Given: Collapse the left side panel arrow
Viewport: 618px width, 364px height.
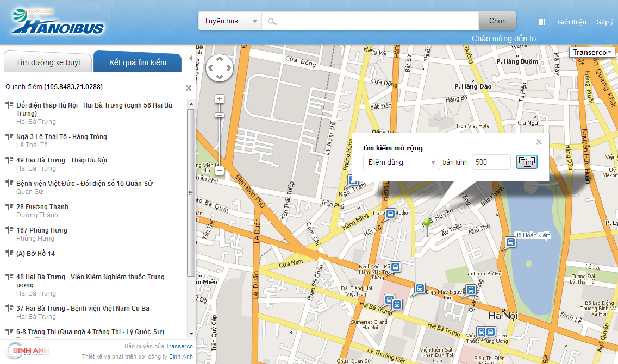Looking at the screenshot, I should 191,58.
